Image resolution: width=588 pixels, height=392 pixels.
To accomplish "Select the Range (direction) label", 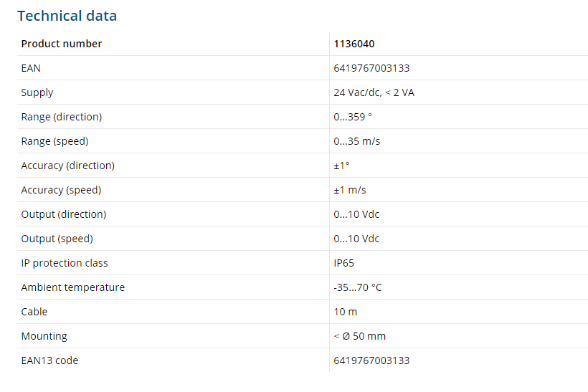I will point(61,117).
